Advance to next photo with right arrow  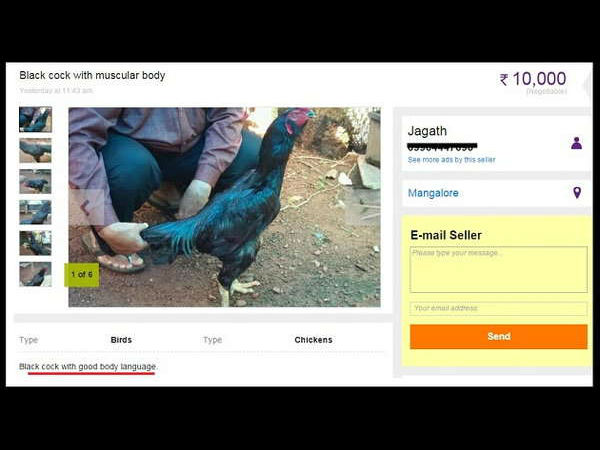click(363, 207)
